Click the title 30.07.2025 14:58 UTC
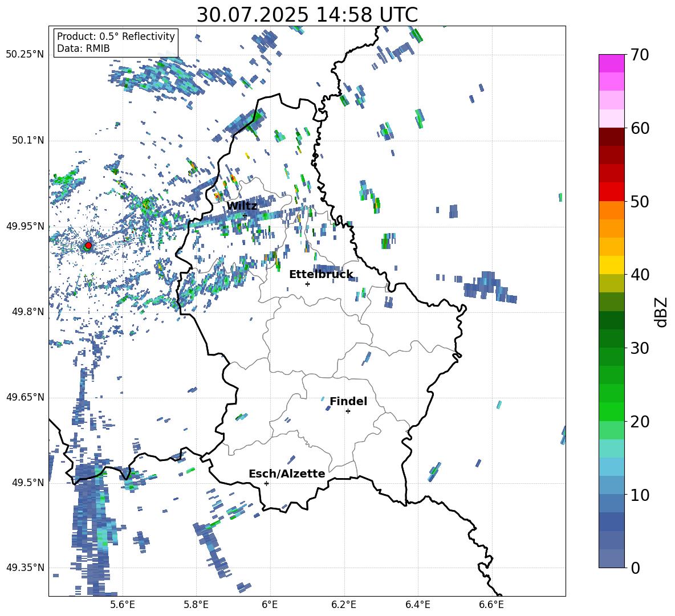675x616 pixels. coord(307,15)
